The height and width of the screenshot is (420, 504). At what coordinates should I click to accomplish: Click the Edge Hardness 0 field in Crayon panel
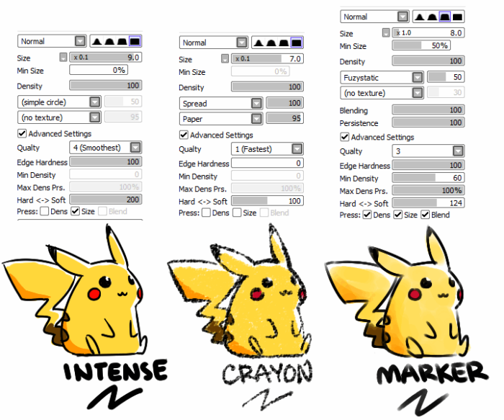(267, 163)
